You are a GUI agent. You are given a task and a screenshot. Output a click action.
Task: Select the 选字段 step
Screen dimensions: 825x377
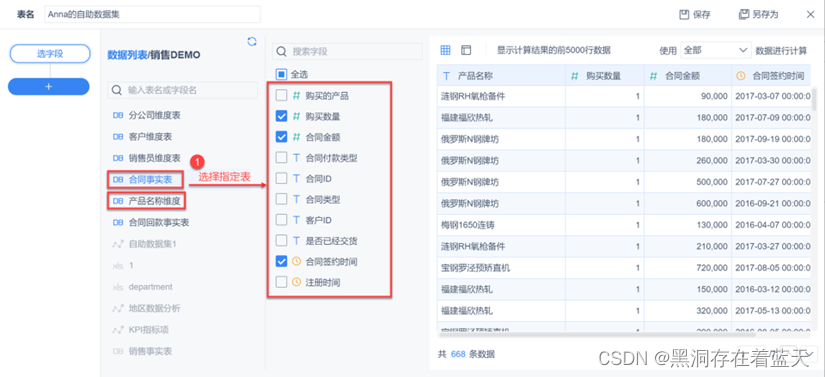pyautogui.click(x=49, y=54)
